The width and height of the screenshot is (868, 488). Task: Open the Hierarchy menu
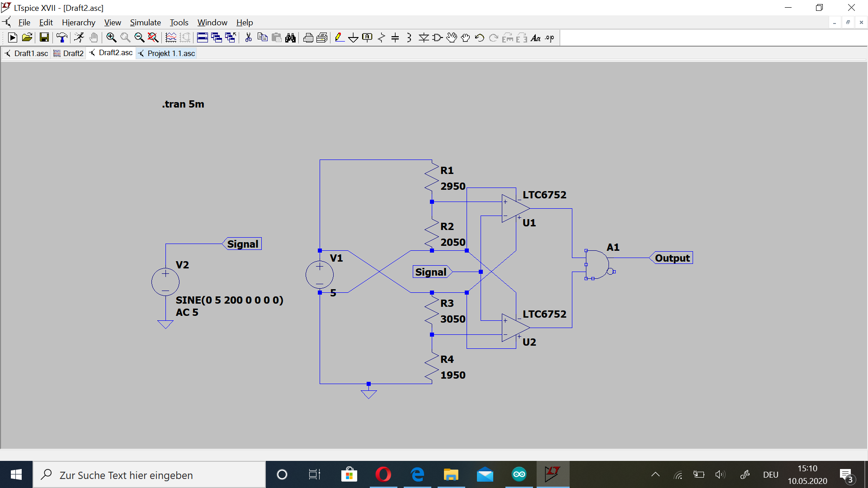pos(78,23)
